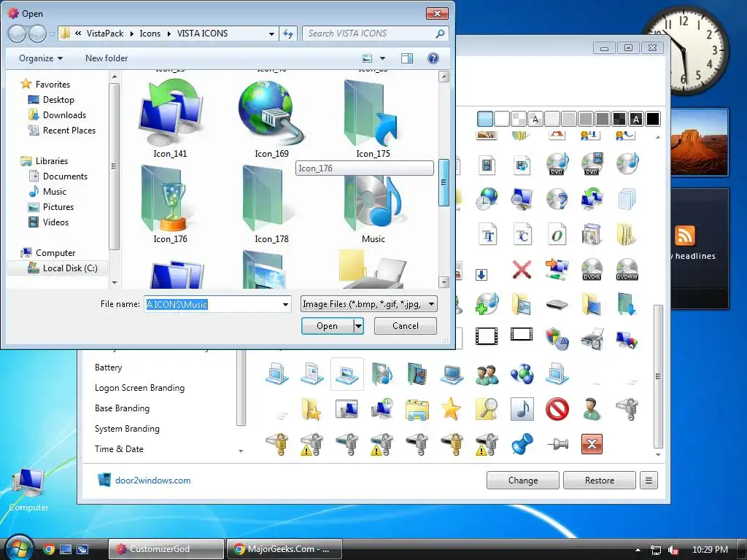Click the muted volume tray icon
The height and width of the screenshot is (560, 747).
tap(673, 550)
